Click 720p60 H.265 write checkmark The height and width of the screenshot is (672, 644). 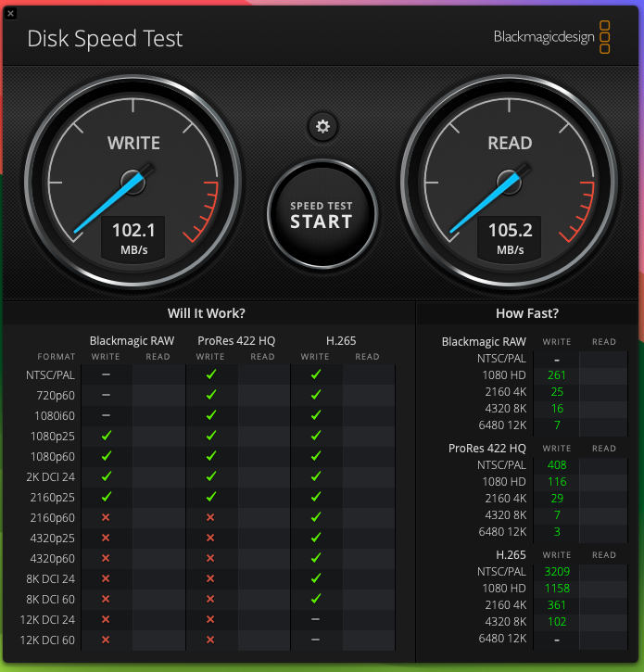(x=316, y=395)
